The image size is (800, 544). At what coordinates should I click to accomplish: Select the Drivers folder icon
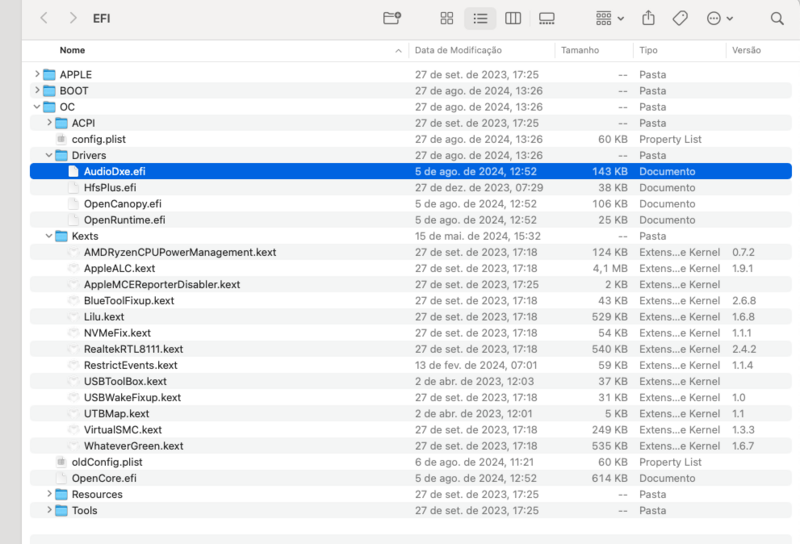61,155
